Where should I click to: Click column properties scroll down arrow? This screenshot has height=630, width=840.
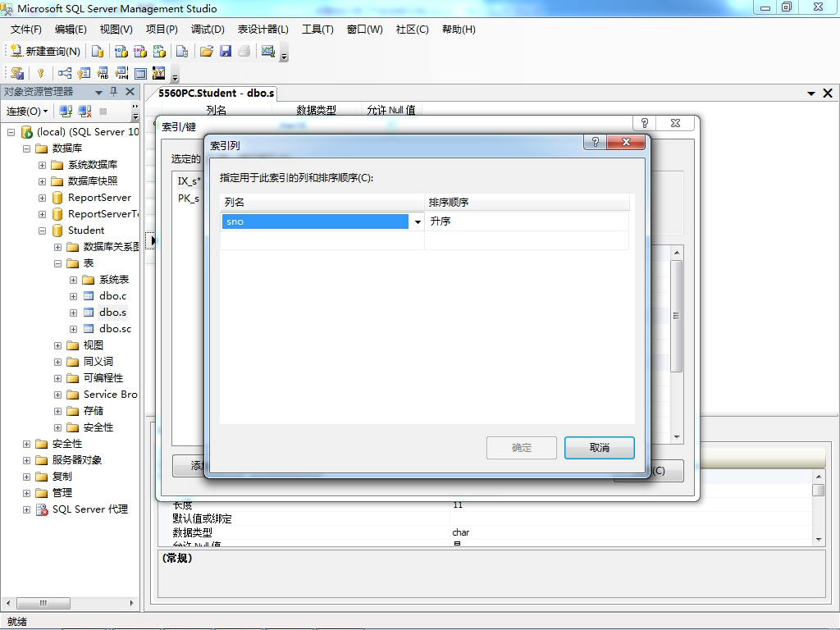(x=819, y=540)
